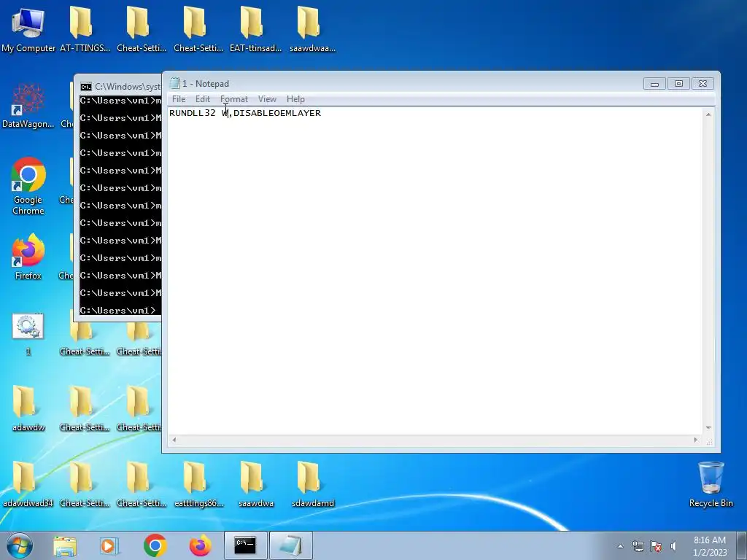Select the saawdwa folder at bottom

[x=256, y=484]
